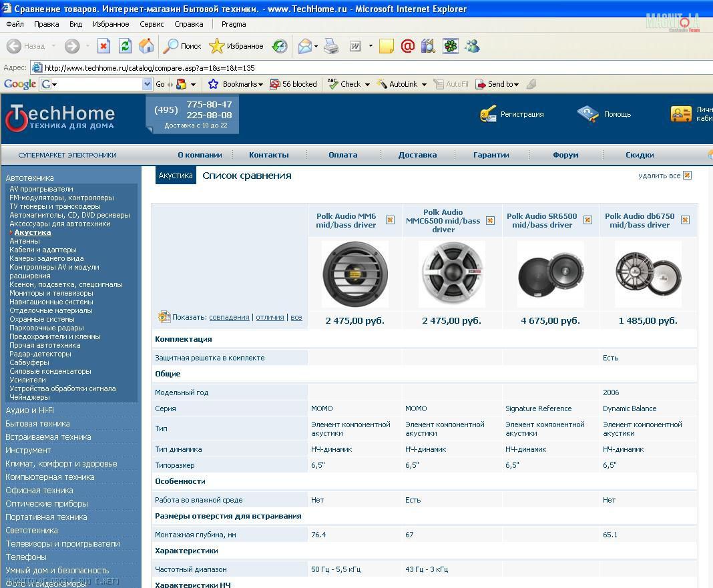Screen dimensions: 713x588
Task: Expand the Send to dropdown arrow
Action: click(516, 85)
